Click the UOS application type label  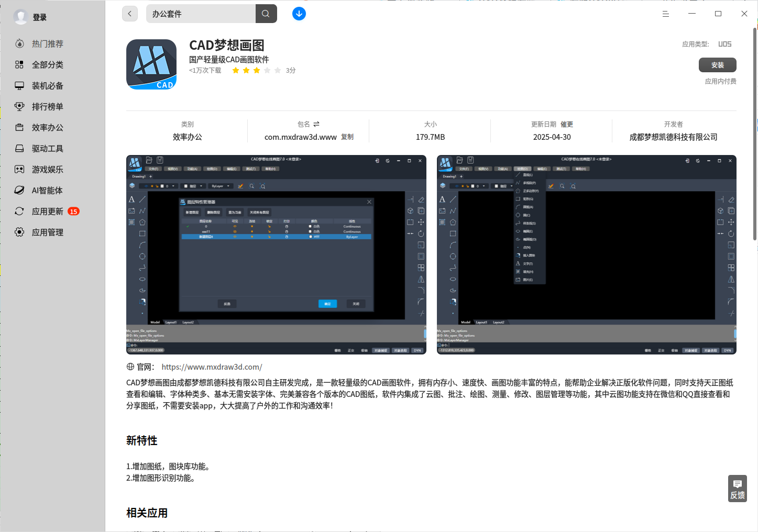point(725,44)
